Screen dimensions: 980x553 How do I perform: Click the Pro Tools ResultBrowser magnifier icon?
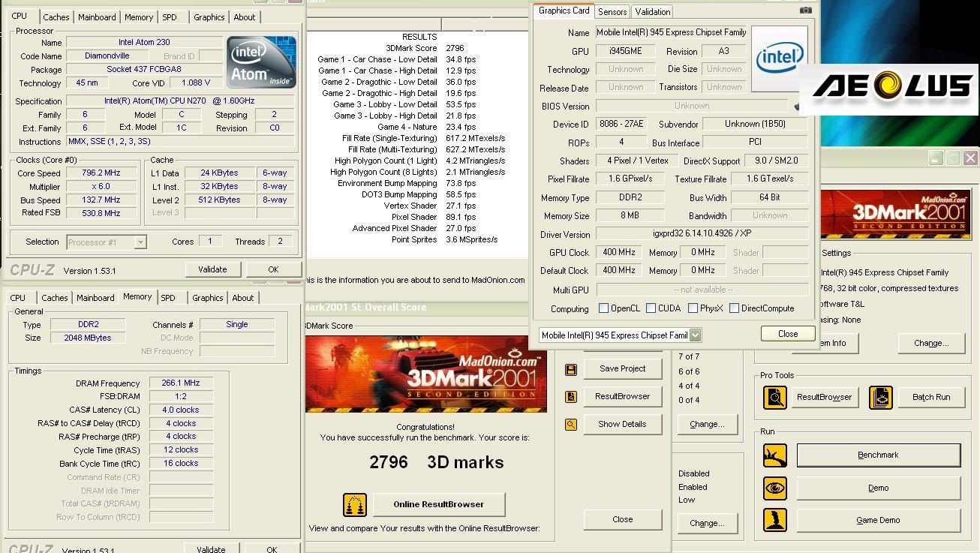tap(775, 397)
